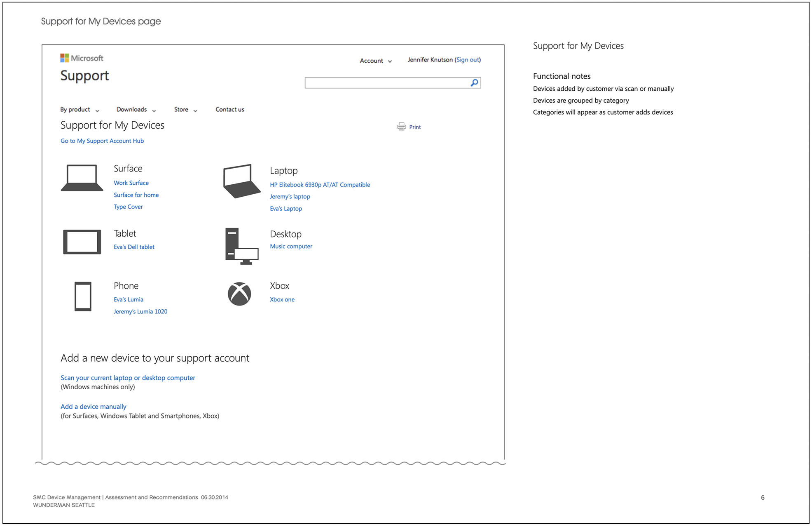
Task: Select the Tablet category icon
Action: 82,242
